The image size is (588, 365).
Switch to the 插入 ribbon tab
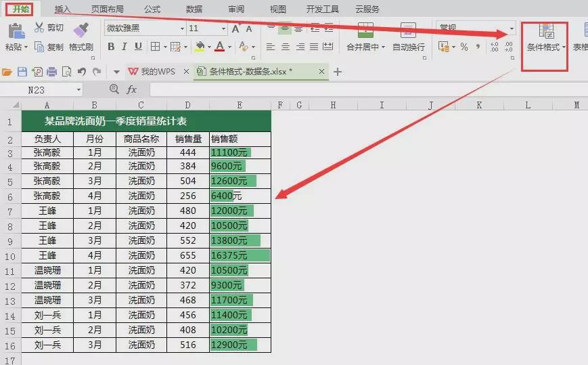[x=63, y=9]
